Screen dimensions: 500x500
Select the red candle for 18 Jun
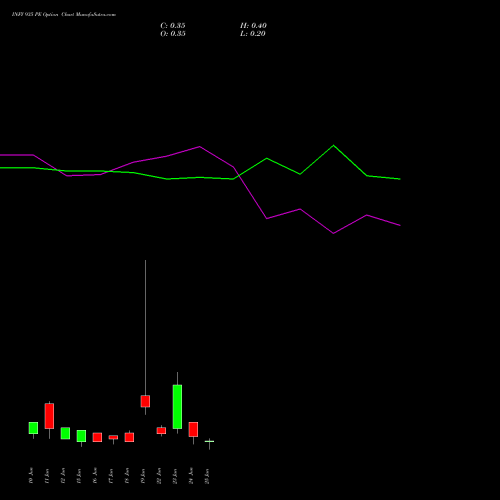pos(129,437)
